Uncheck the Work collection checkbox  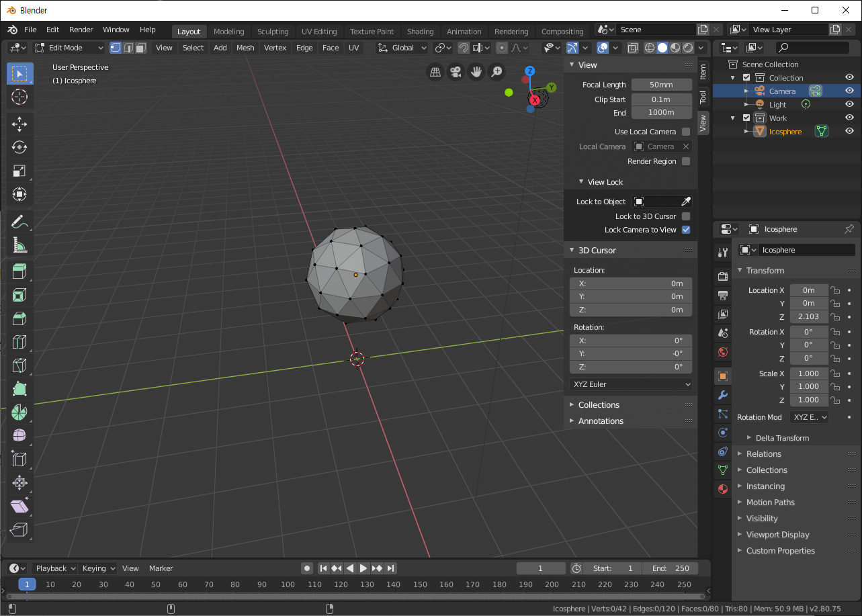tap(746, 118)
